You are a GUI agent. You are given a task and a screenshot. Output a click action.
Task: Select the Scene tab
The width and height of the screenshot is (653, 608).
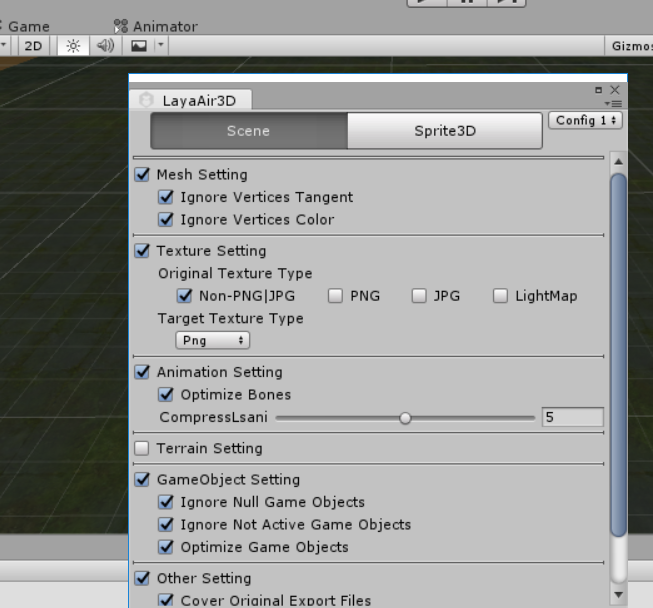pyautogui.click(x=248, y=131)
